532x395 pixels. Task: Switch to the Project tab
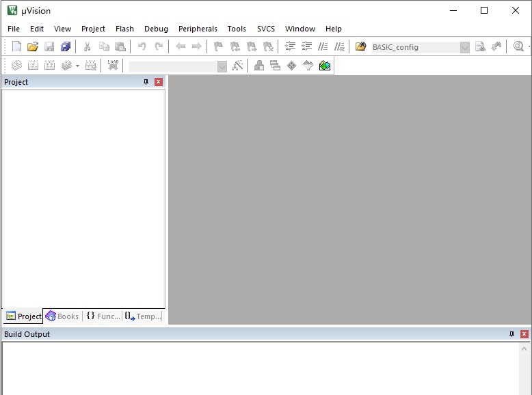(23, 316)
